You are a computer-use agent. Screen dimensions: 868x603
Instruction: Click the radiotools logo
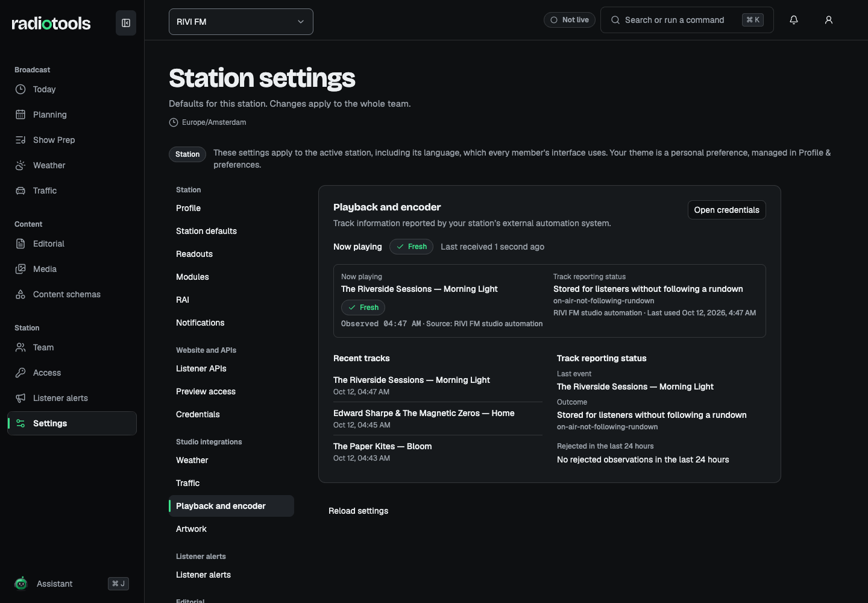pos(51,24)
